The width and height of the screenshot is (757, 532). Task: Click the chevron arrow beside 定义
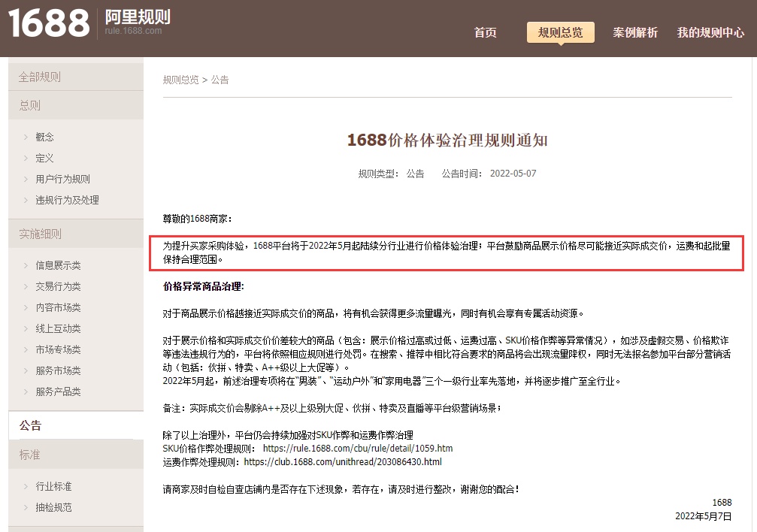coord(26,158)
